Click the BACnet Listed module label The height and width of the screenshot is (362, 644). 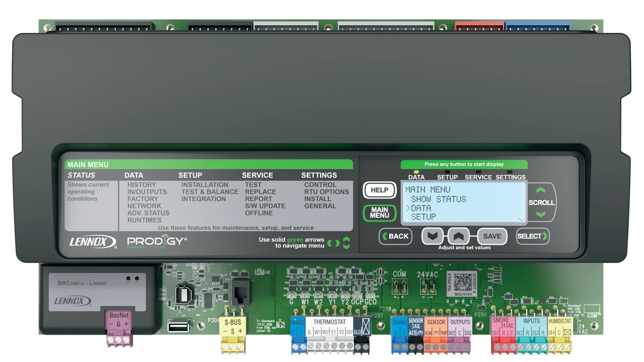click(x=82, y=283)
